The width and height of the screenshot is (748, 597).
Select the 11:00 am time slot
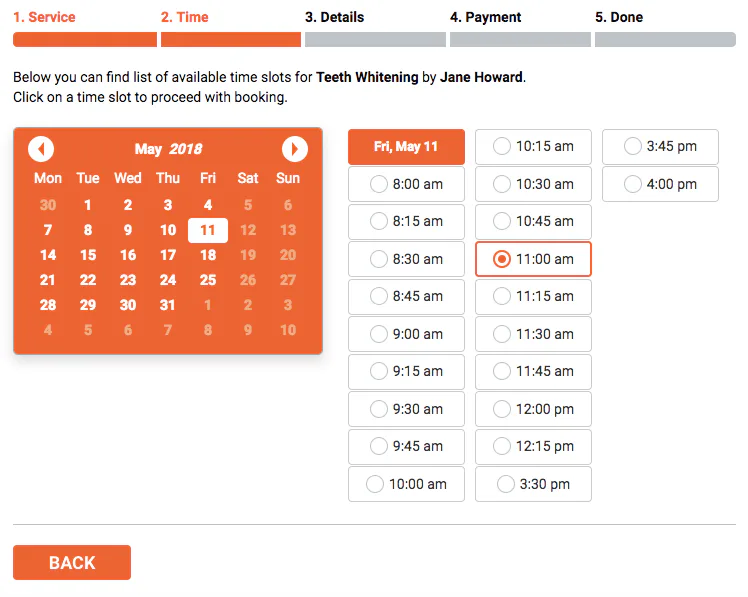coord(533,259)
